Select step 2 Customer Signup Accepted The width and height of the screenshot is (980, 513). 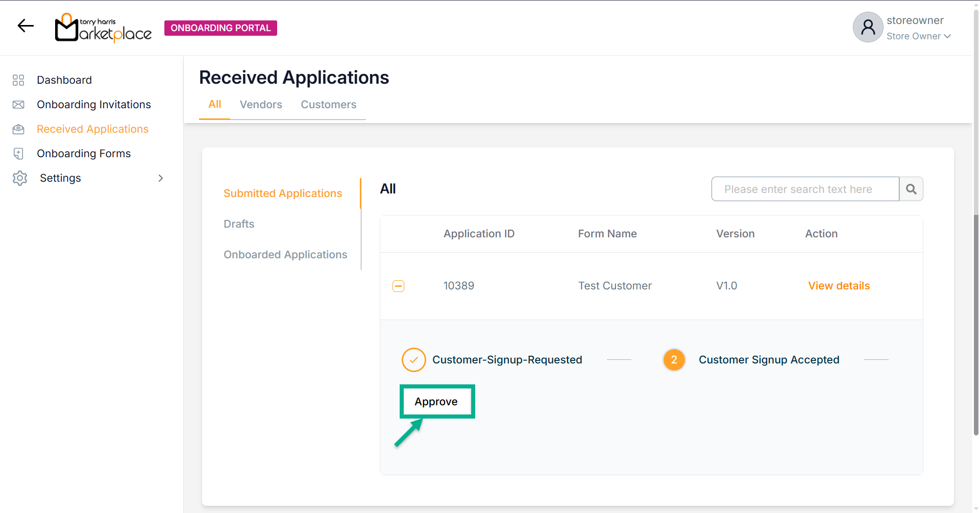[674, 360]
